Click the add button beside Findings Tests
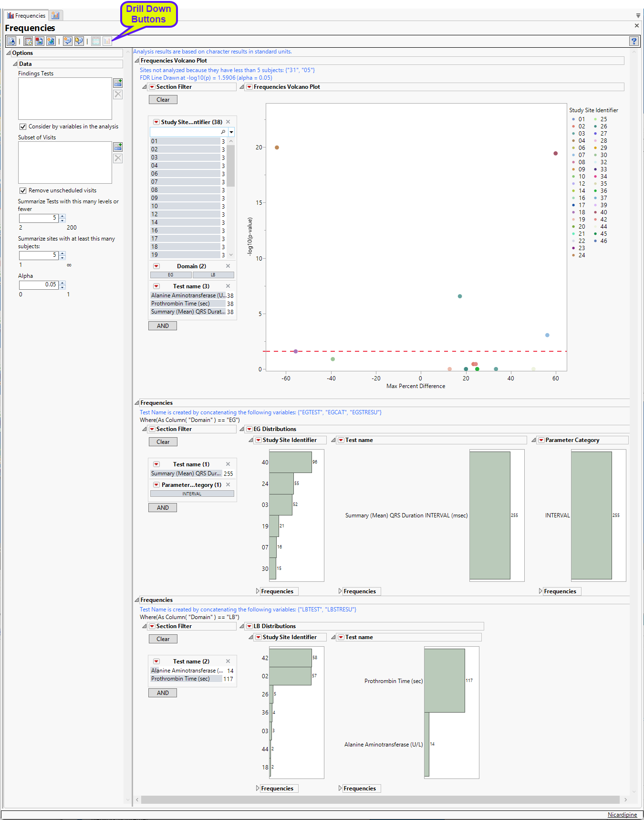Image resolution: width=644 pixels, height=820 pixels. coord(118,83)
